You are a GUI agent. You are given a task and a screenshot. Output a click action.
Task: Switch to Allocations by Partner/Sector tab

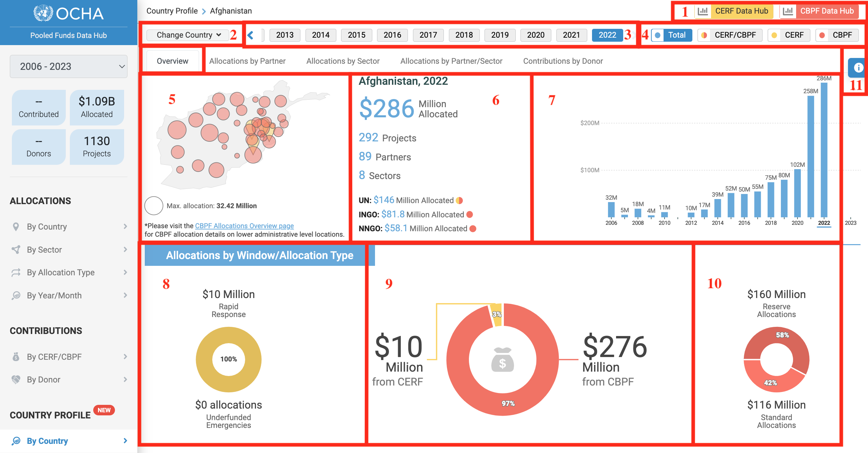pyautogui.click(x=451, y=61)
